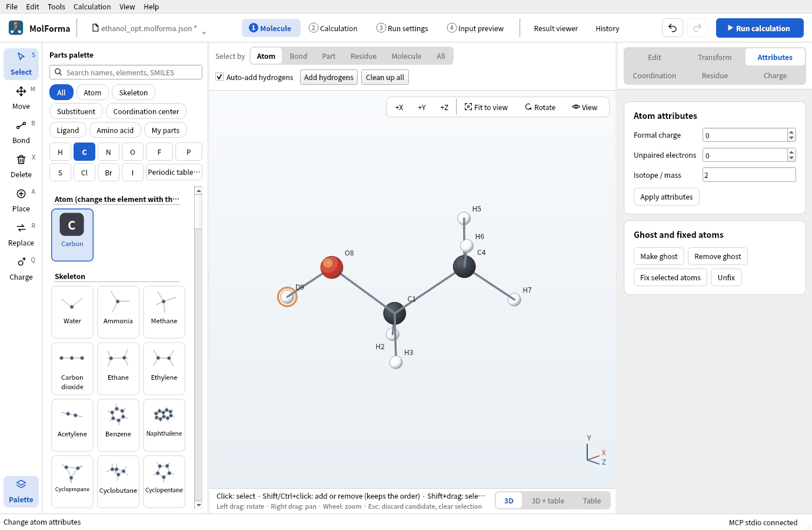This screenshot has width=812, height=530.
Task: Pick the Ethylene skeleton tile
Action: 164,369
